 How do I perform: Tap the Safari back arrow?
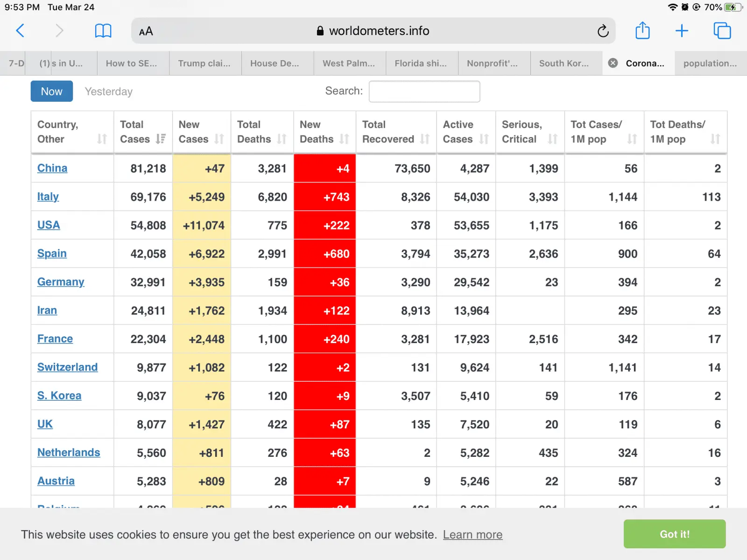(20, 31)
